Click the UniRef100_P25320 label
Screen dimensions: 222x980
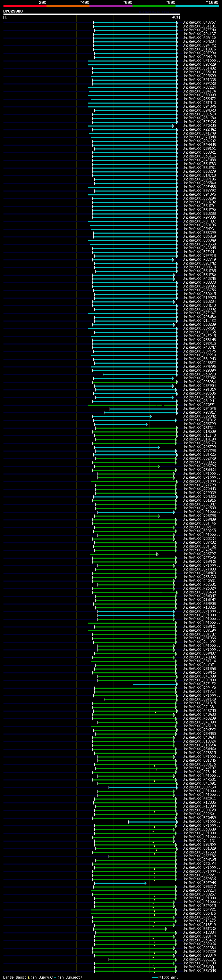pos(199,589)
